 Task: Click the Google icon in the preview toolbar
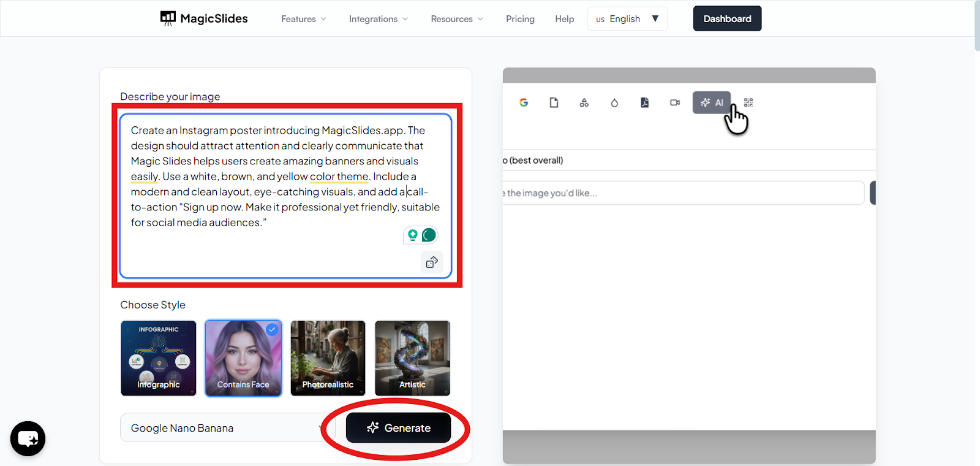(524, 102)
